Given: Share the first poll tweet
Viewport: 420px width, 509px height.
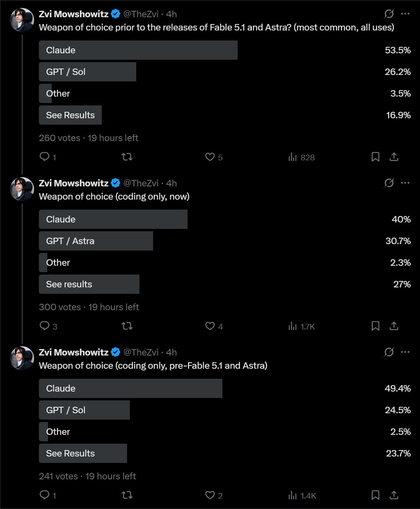Looking at the screenshot, I should point(394,157).
